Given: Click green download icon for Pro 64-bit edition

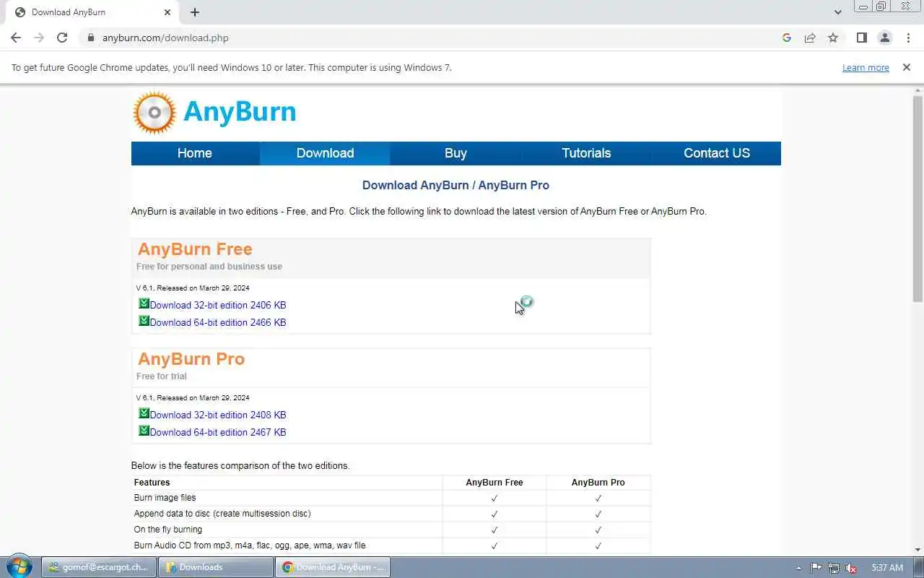Looking at the screenshot, I should 144,431.
